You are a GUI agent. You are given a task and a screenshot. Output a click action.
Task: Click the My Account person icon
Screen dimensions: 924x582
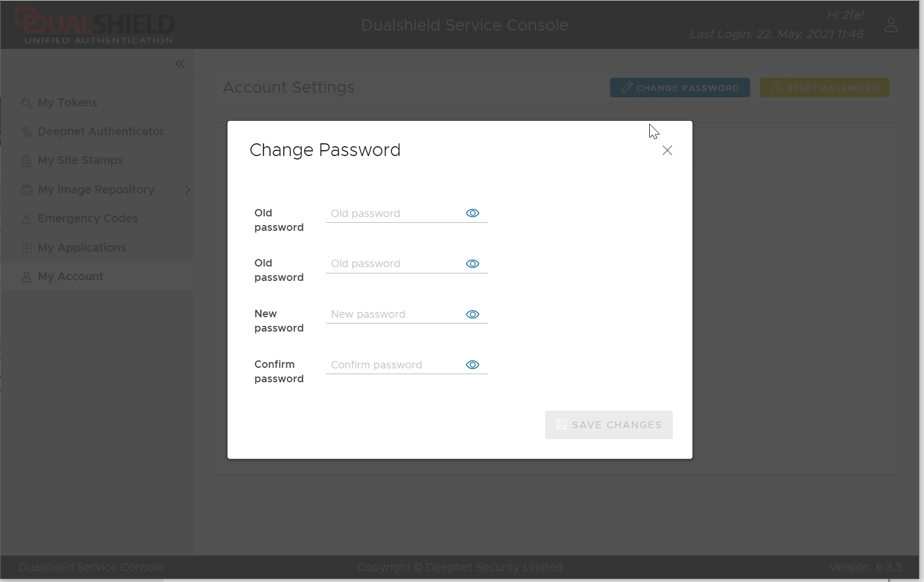(x=26, y=277)
